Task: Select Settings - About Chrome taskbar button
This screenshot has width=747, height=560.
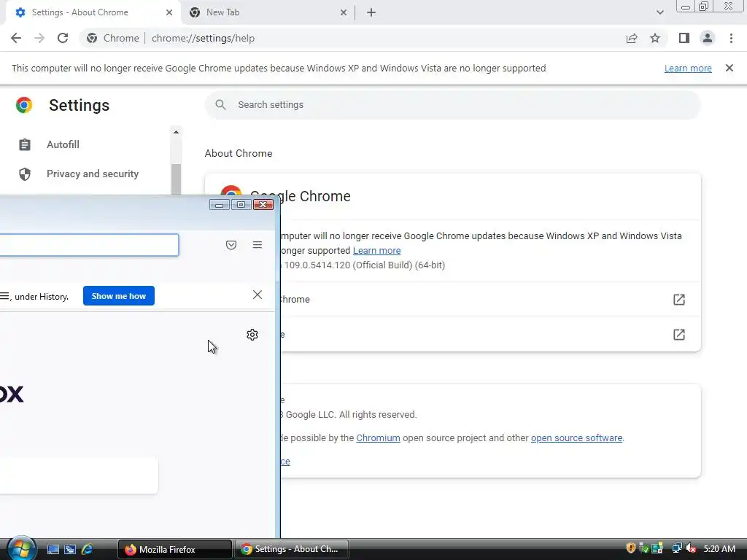Action: click(x=292, y=550)
